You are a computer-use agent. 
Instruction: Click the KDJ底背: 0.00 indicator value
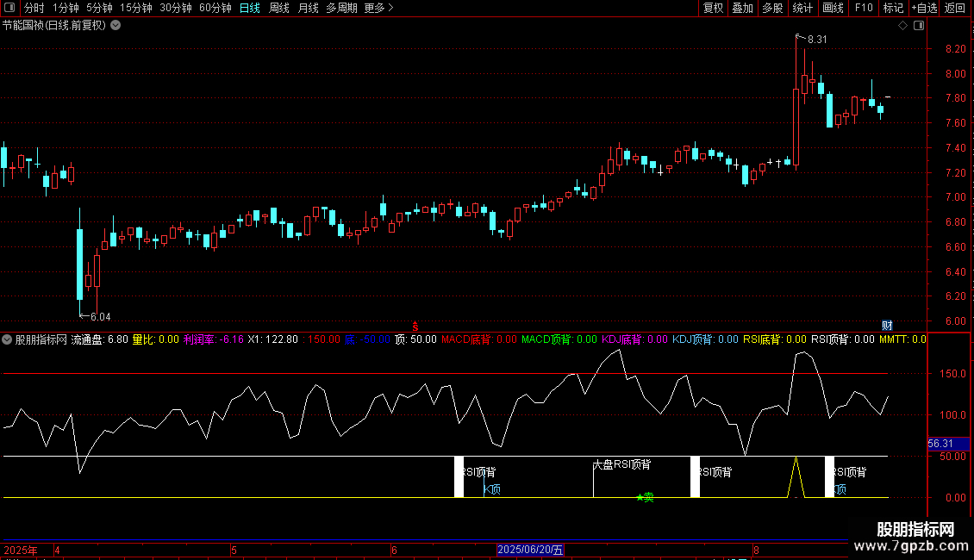click(635, 339)
